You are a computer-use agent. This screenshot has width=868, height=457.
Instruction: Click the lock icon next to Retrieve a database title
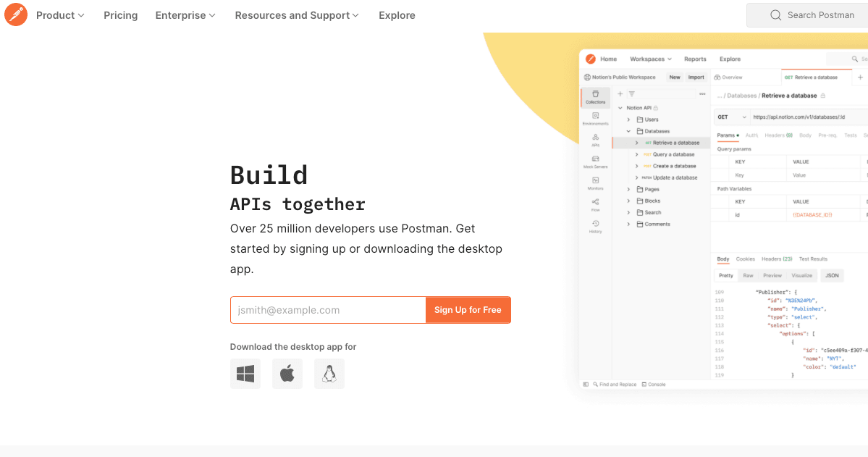coord(823,96)
